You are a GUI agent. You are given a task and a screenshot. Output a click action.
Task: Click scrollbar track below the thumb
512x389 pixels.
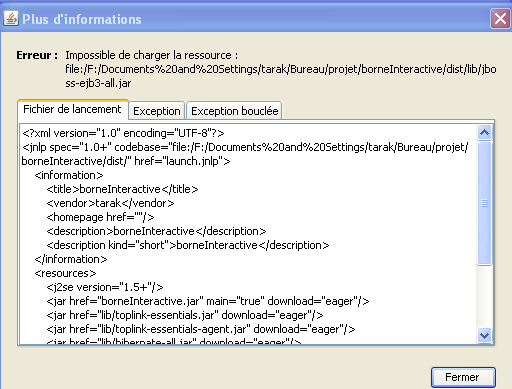(x=484, y=296)
